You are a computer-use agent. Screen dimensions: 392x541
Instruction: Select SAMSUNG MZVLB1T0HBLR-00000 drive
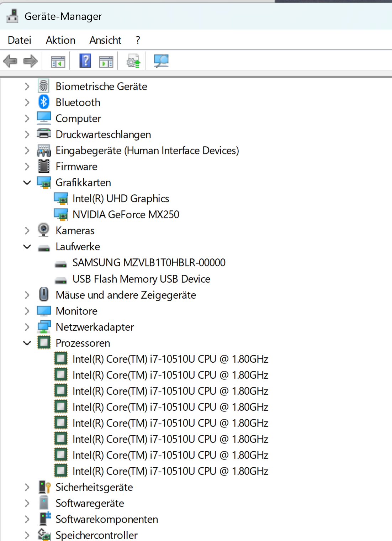pos(149,263)
